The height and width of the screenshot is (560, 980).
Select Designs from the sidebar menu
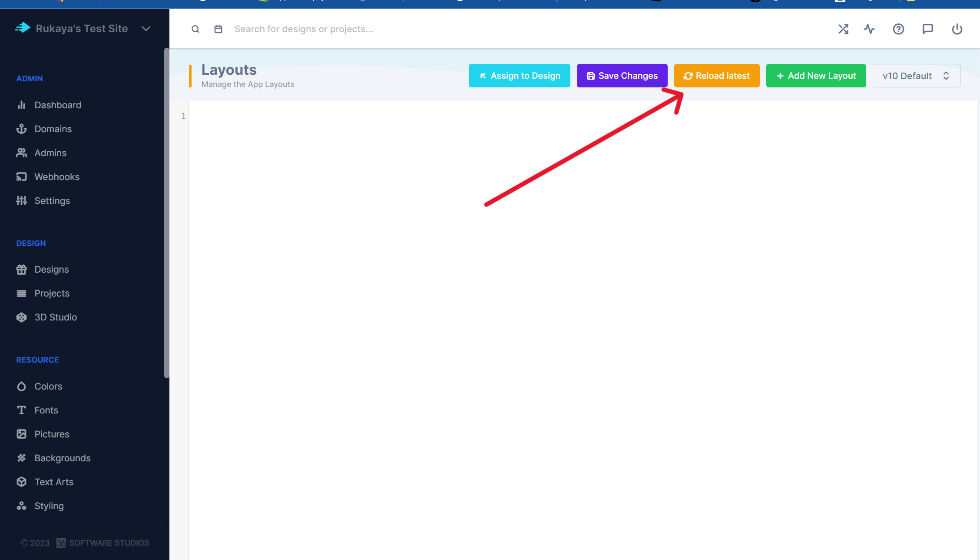coord(51,270)
